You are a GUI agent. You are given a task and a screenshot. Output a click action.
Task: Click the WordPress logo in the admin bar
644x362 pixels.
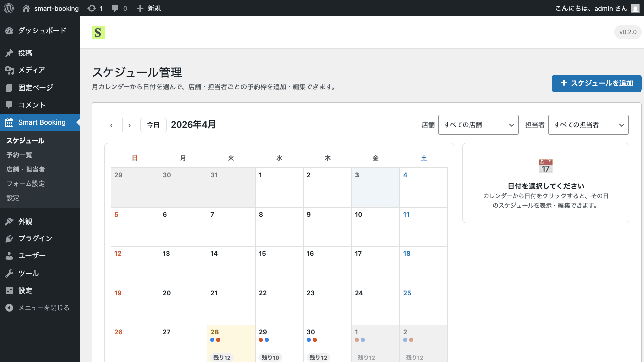[8, 8]
